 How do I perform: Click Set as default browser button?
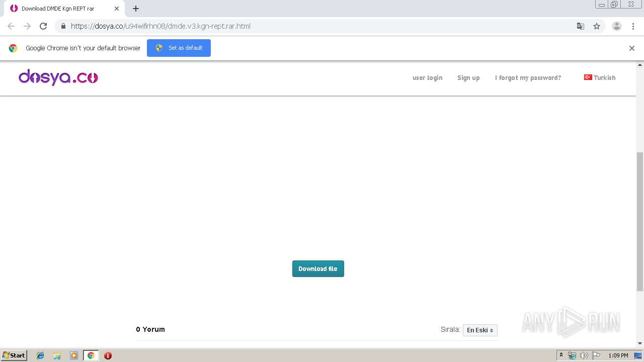179,48
